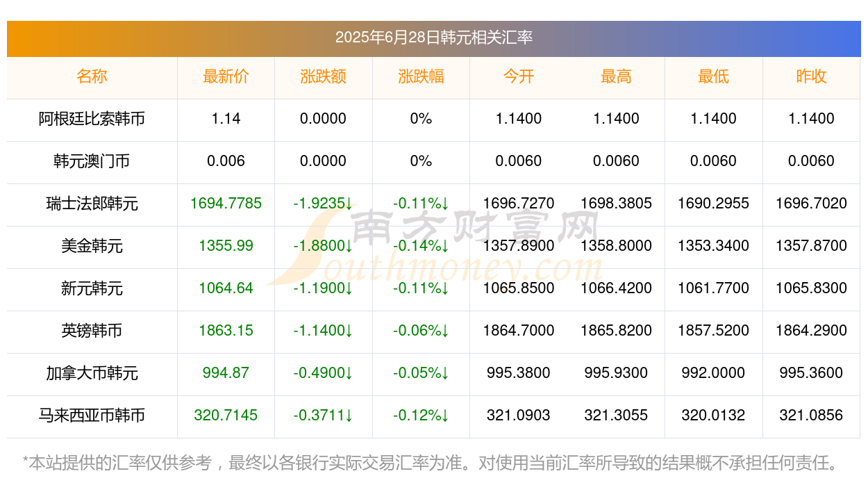The image size is (868, 485).
Task: Select the 马来西亚币韩币 row name
Action: point(92,416)
